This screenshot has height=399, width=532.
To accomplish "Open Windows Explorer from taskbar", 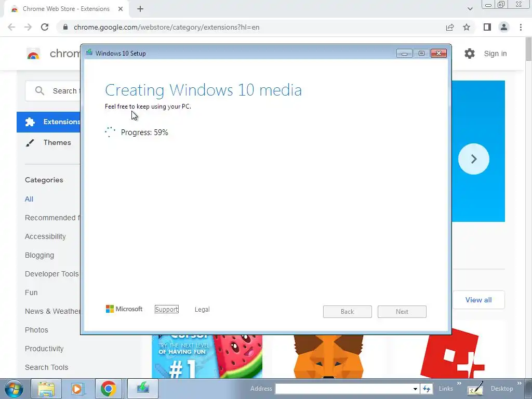I will click(46, 389).
